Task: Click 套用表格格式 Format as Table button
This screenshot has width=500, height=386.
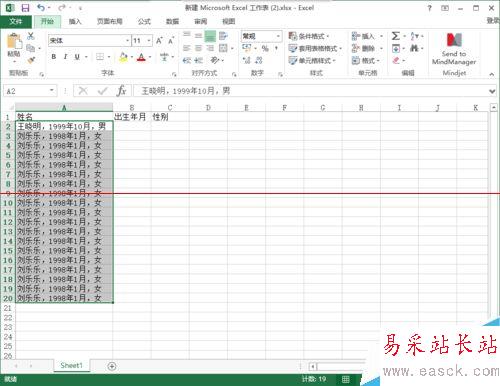Action: tap(315, 48)
